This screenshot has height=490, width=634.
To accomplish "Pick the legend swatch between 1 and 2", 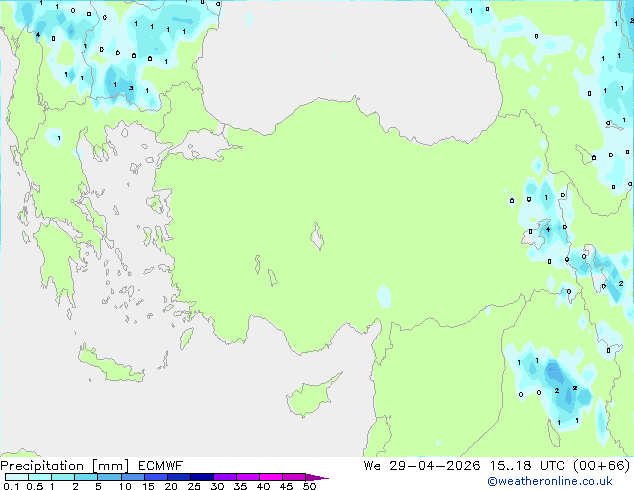I will pyautogui.click(x=63, y=477).
